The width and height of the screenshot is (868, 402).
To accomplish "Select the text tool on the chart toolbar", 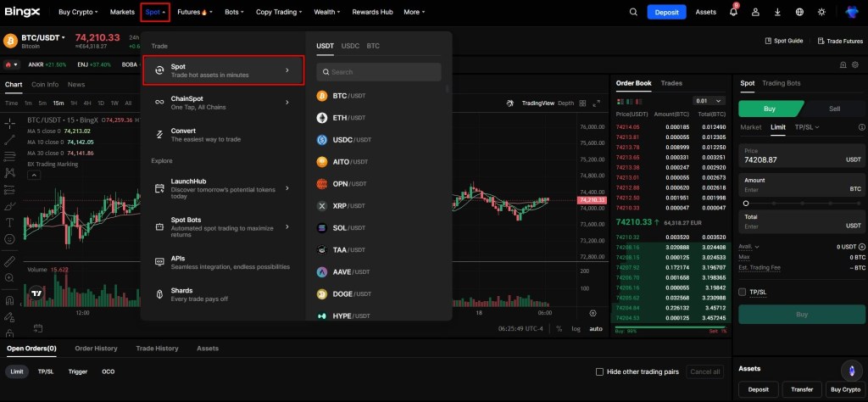I will (x=9, y=222).
